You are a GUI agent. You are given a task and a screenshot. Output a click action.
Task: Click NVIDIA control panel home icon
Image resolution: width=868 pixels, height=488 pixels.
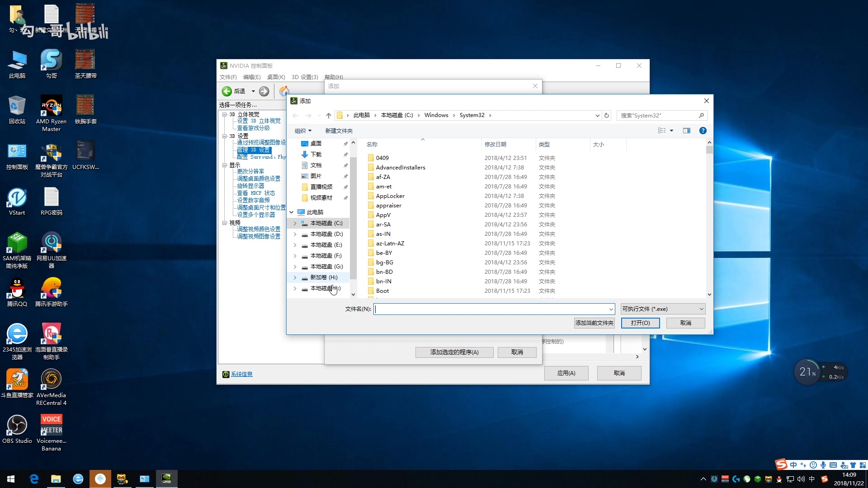click(x=284, y=91)
